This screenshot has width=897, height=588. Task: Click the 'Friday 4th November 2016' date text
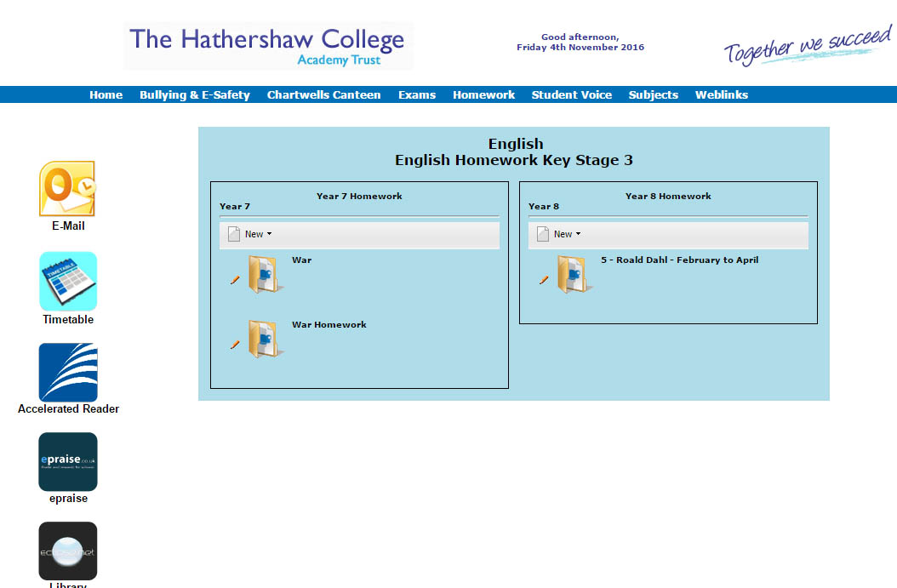pos(580,48)
